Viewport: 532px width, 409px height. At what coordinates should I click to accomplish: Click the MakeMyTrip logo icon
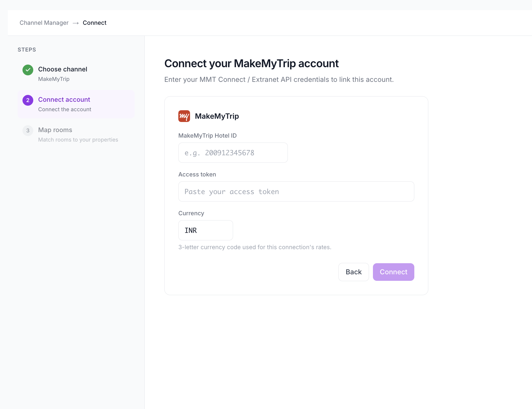pos(184,116)
